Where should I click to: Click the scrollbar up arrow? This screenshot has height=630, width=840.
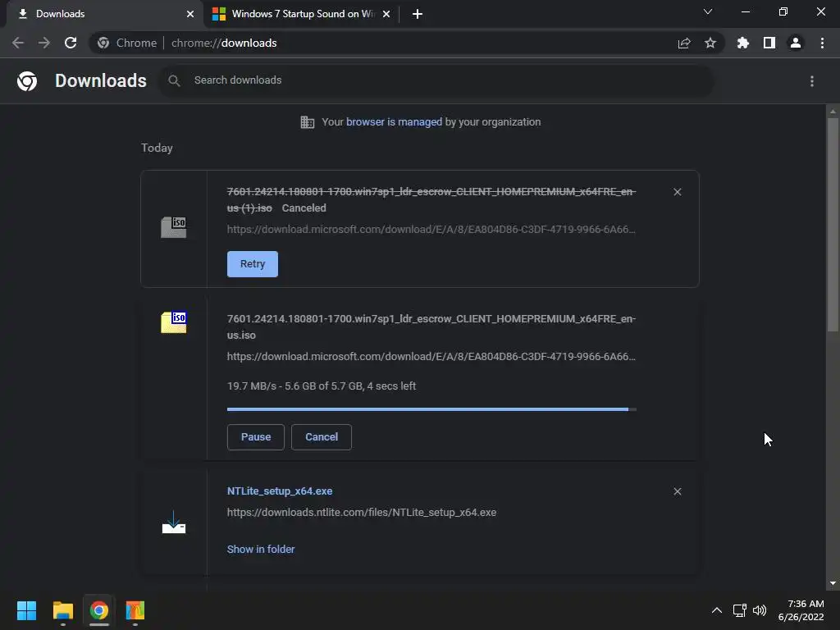(833, 112)
